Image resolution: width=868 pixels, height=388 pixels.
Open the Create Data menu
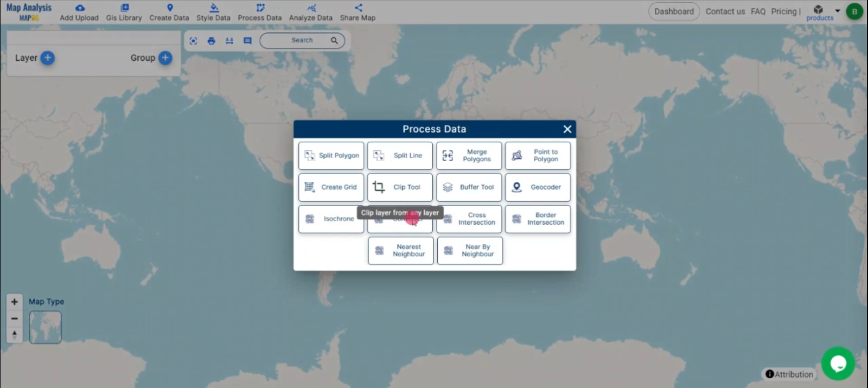tap(169, 12)
